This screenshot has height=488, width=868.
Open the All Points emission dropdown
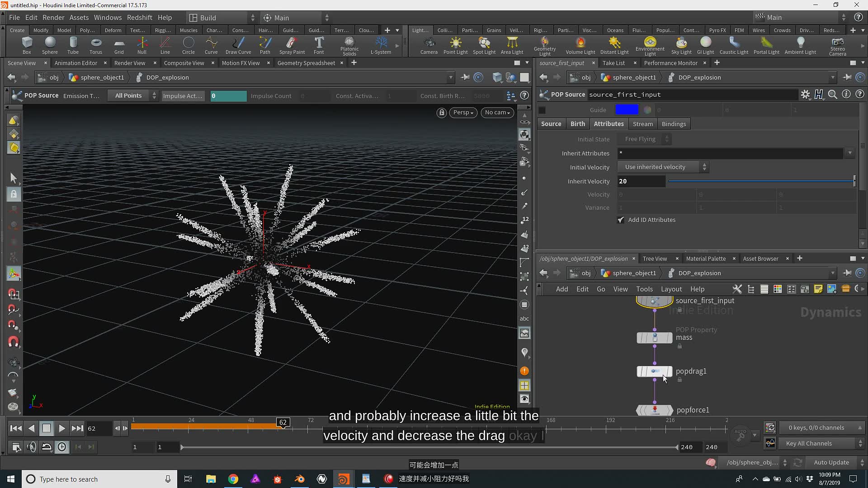[133, 96]
